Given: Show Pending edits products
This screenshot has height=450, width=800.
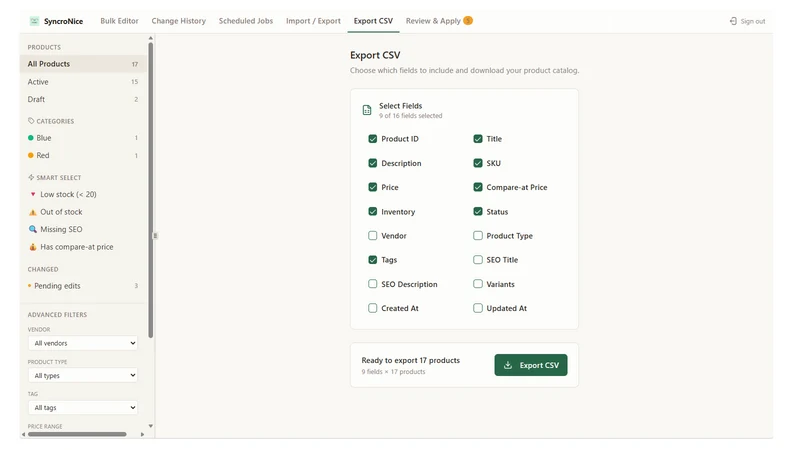Looking at the screenshot, I should tap(83, 286).
